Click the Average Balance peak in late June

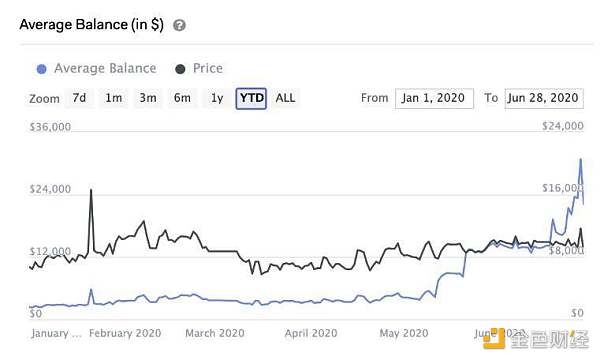coord(581,160)
